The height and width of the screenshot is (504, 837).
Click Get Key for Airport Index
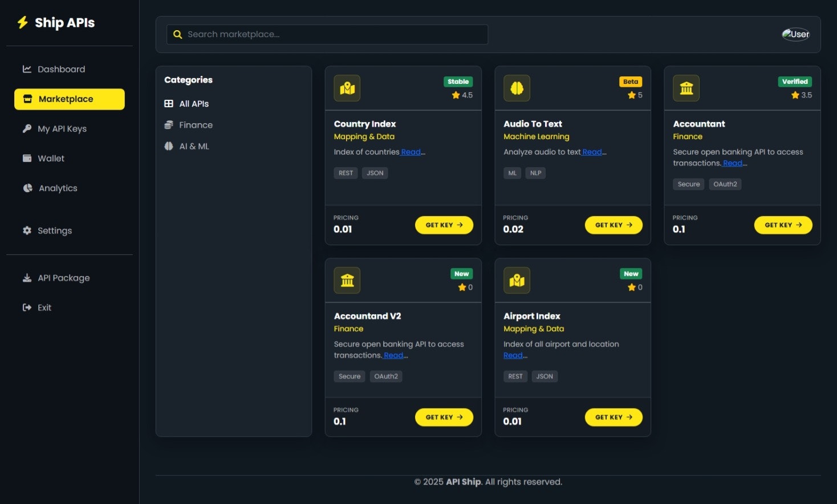[613, 417]
